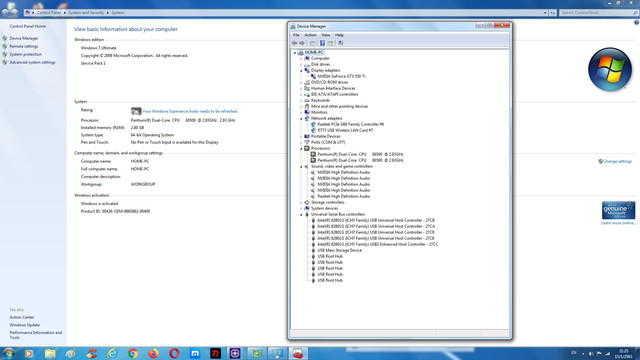The height and width of the screenshot is (360, 640).
Task: Select Human Interface Devices category
Action: 333,88
